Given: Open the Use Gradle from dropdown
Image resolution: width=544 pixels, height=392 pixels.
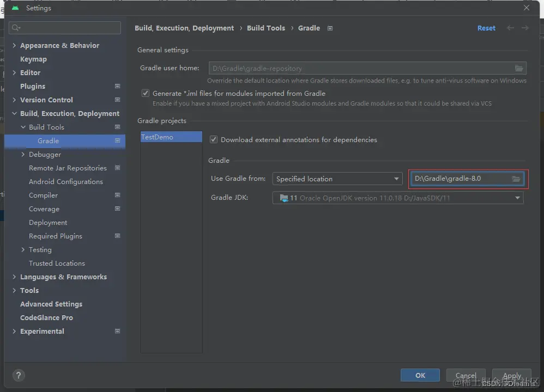Looking at the screenshot, I should (x=337, y=179).
